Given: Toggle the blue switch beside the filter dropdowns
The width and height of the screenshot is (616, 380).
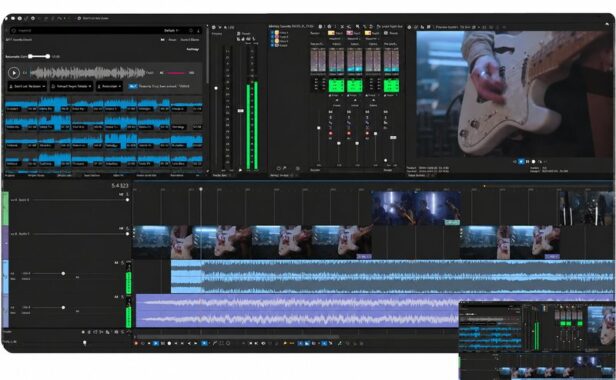Looking at the screenshot, I should pyautogui.click(x=133, y=86).
